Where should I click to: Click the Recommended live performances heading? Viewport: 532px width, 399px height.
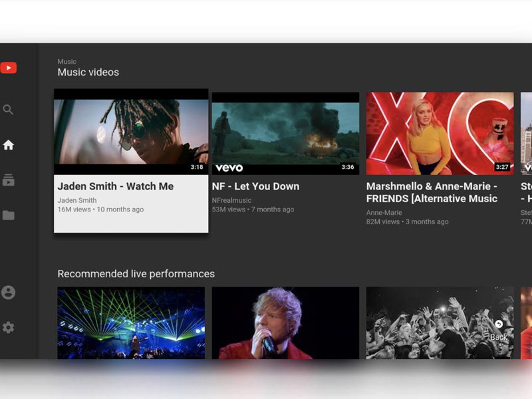point(136,273)
